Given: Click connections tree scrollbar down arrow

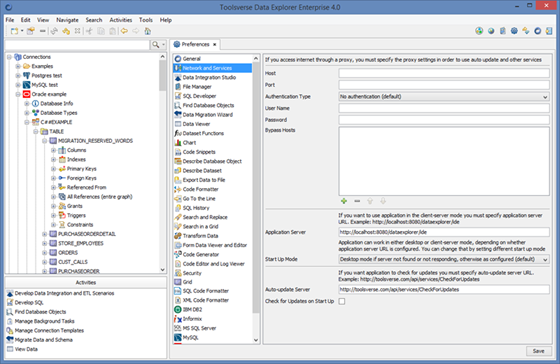Looking at the screenshot, I should point(162,270).
